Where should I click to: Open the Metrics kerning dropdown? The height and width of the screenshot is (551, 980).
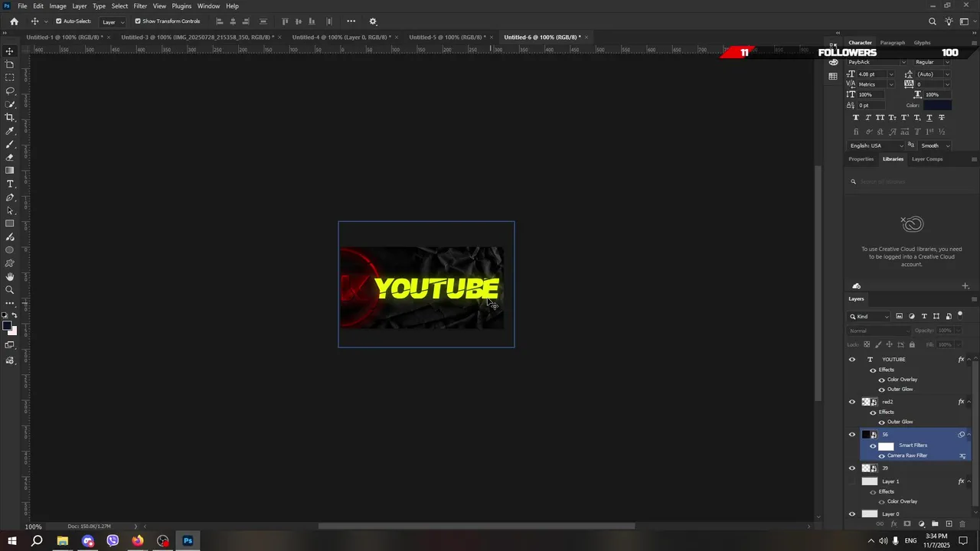(x=890, y=84)
